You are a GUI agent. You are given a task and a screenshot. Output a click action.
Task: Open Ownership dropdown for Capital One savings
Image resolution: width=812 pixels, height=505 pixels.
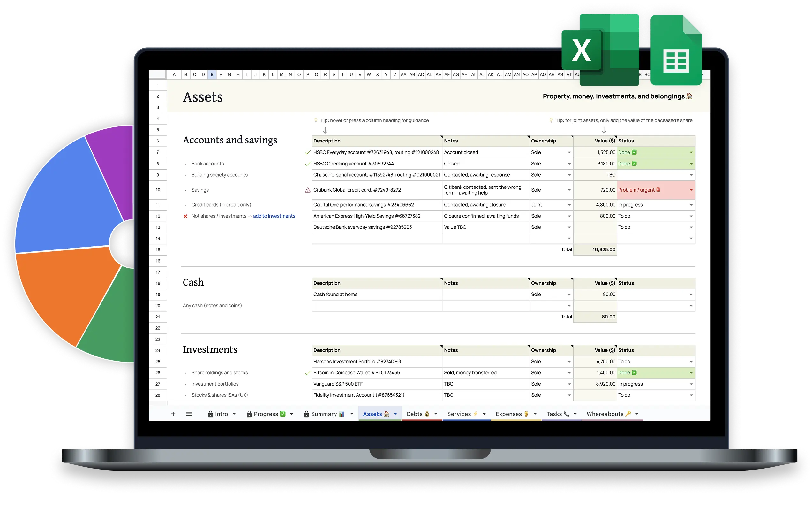[569, 205]
